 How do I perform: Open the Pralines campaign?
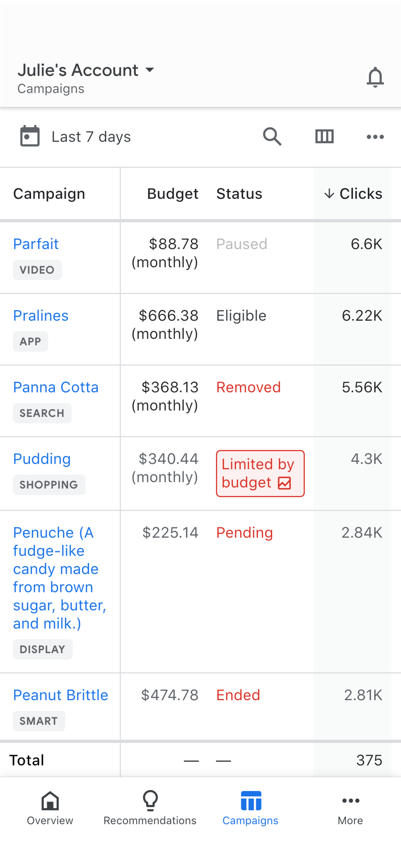[41, 316]
